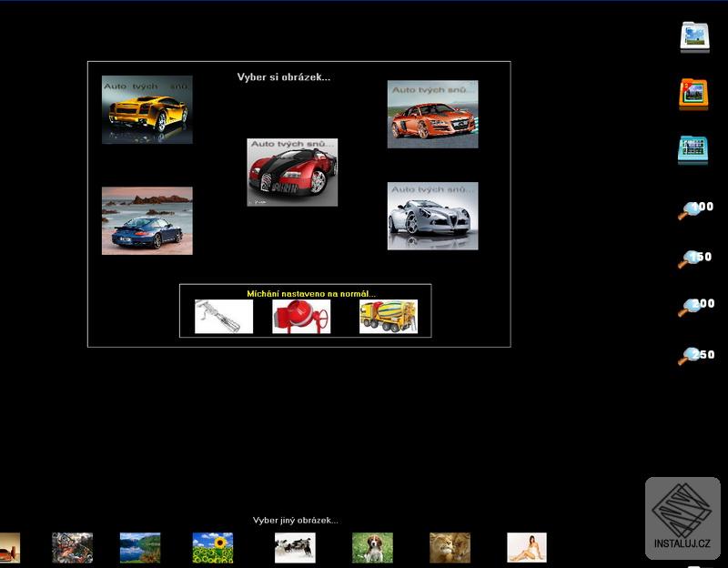Pick the sunflower field thumbnail
This screenshot has height=568, width=728.
pyautogui.click(x=213, y=548)
